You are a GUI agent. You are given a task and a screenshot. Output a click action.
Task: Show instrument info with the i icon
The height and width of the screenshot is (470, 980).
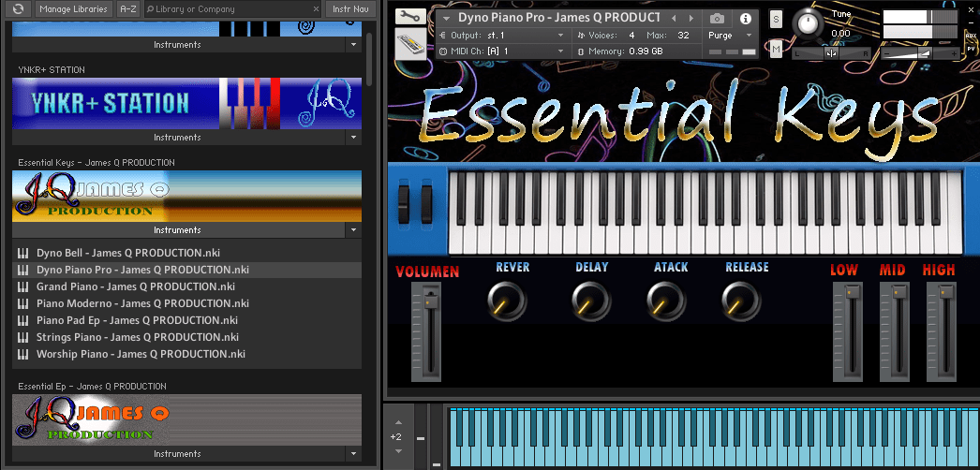coord(746,18)
